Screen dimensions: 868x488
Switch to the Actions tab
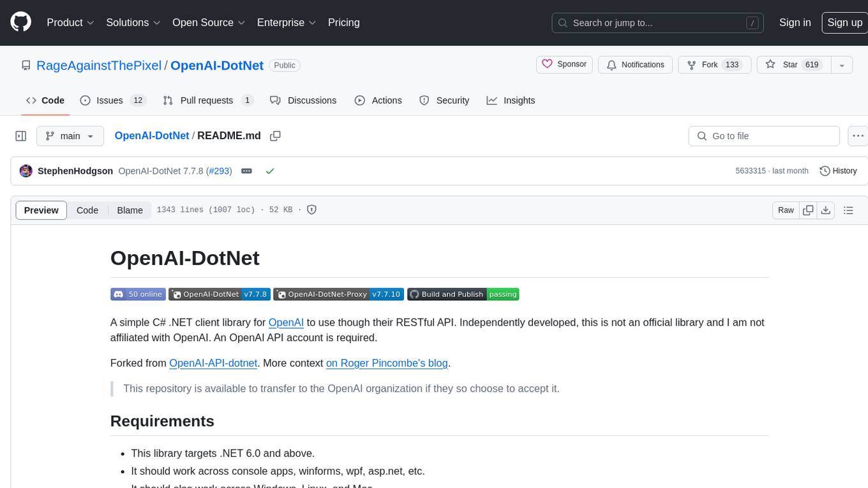click(378, 100)
